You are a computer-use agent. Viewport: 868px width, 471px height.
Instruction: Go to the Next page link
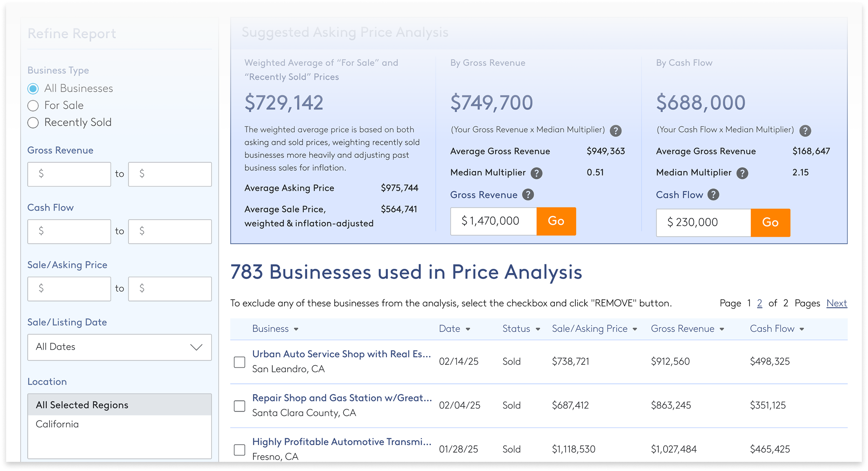point(836,303)
